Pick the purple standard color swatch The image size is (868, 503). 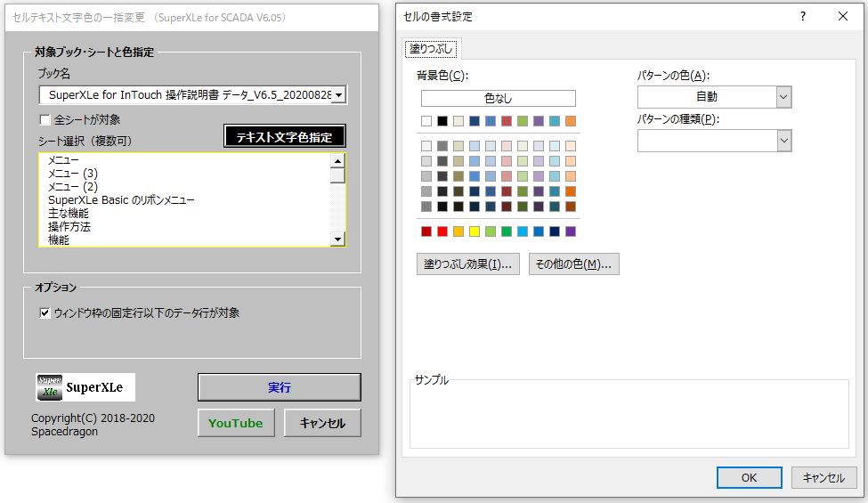[571, 231]
